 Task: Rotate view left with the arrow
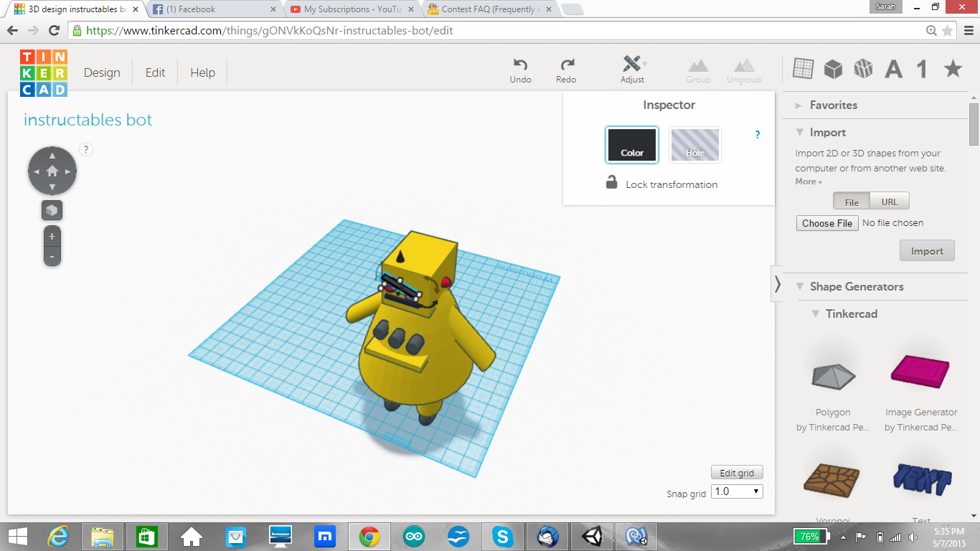coord(37,171)
